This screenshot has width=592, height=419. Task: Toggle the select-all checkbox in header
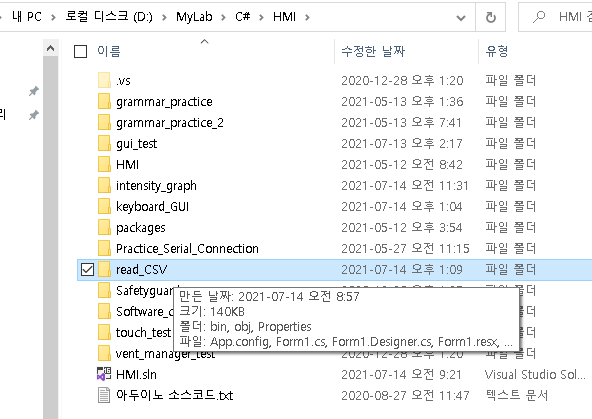coord(80,51)
